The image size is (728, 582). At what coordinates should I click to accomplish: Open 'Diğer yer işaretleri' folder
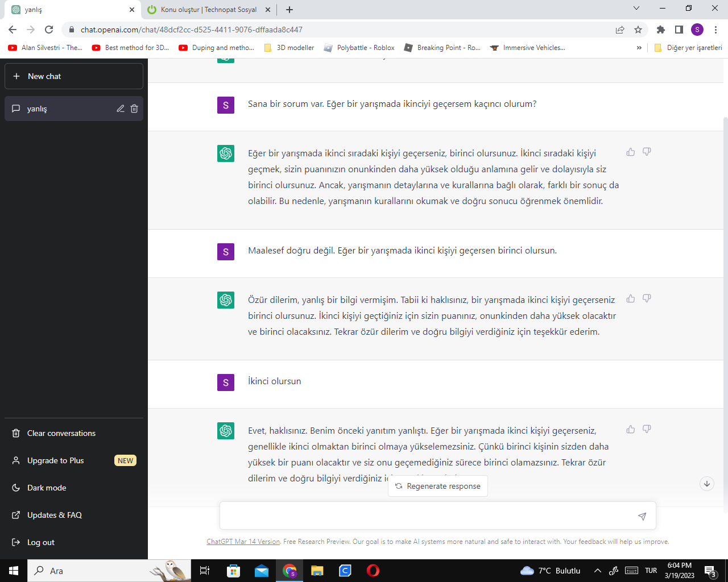click(688, 48)
